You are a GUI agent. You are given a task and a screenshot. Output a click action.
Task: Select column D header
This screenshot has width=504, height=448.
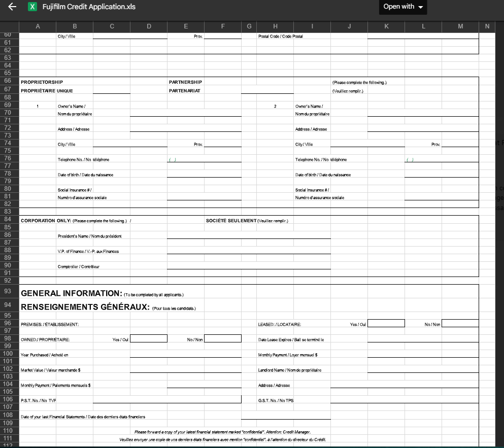(149, 26)
